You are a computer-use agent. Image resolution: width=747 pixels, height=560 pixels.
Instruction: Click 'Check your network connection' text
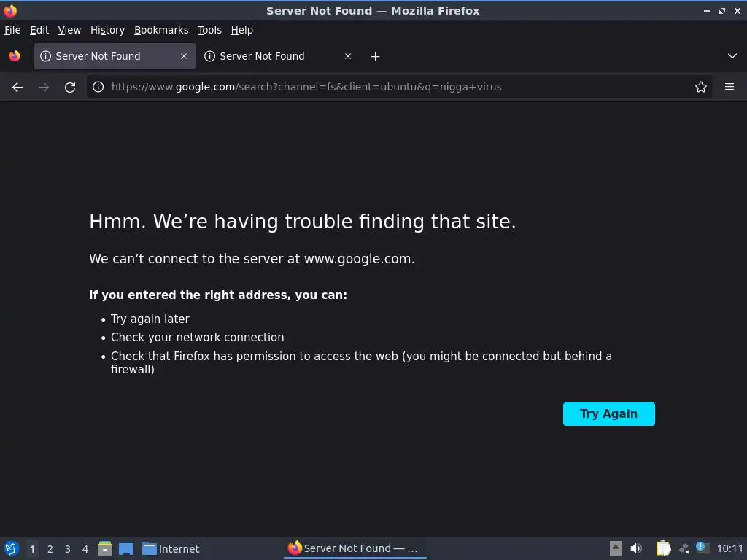pos(197,337)
